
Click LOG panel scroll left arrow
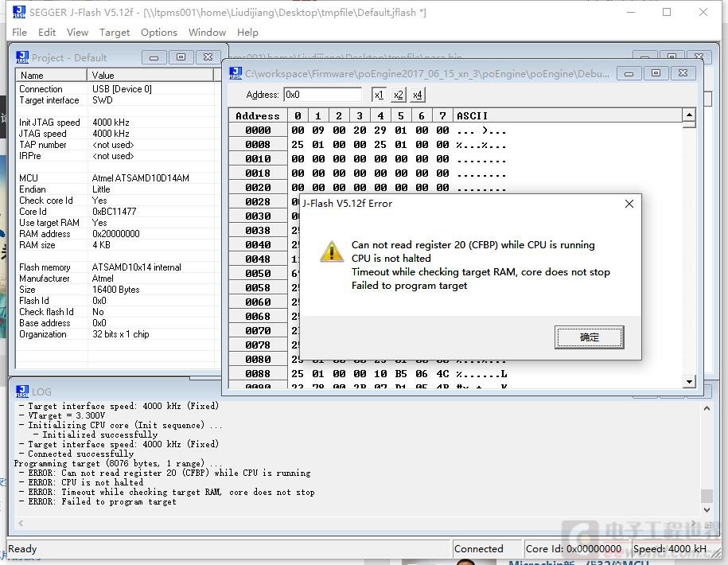(x=21, y=523)
